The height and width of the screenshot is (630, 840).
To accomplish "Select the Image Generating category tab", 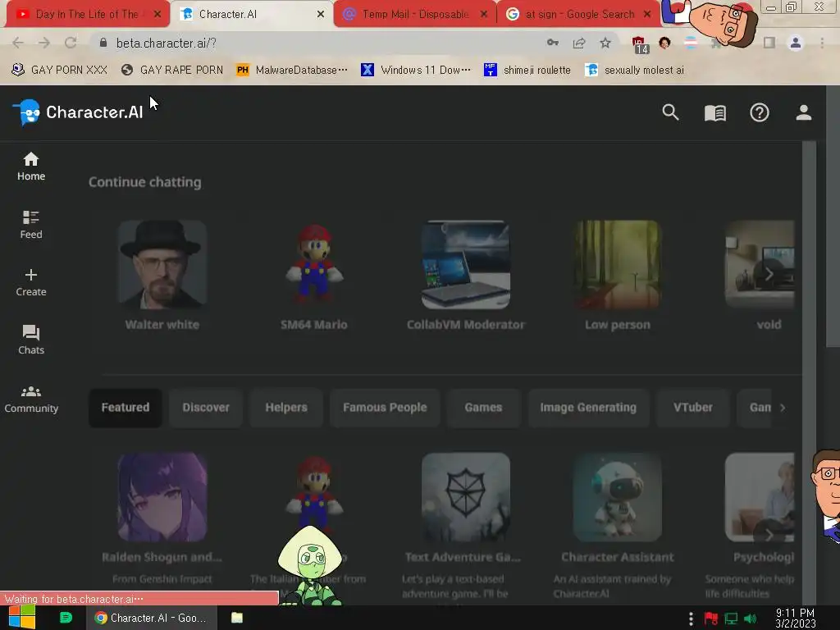I will [588, 408].
